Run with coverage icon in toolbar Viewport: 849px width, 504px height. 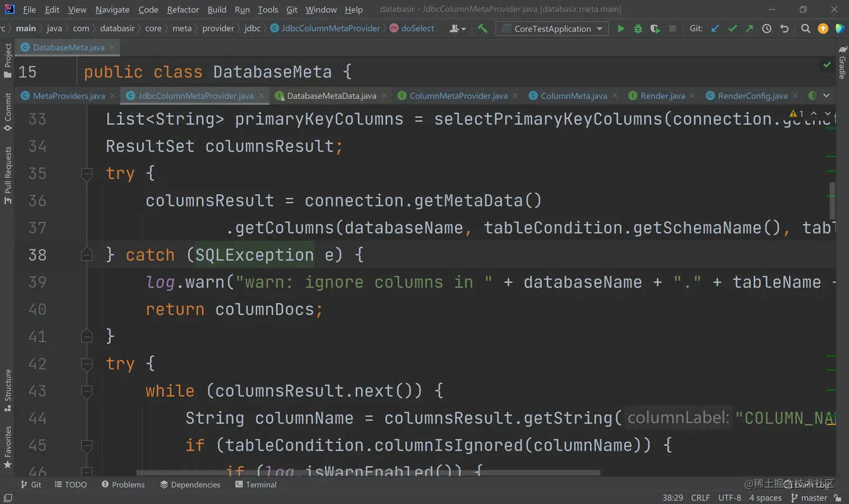tap(655, 29)
